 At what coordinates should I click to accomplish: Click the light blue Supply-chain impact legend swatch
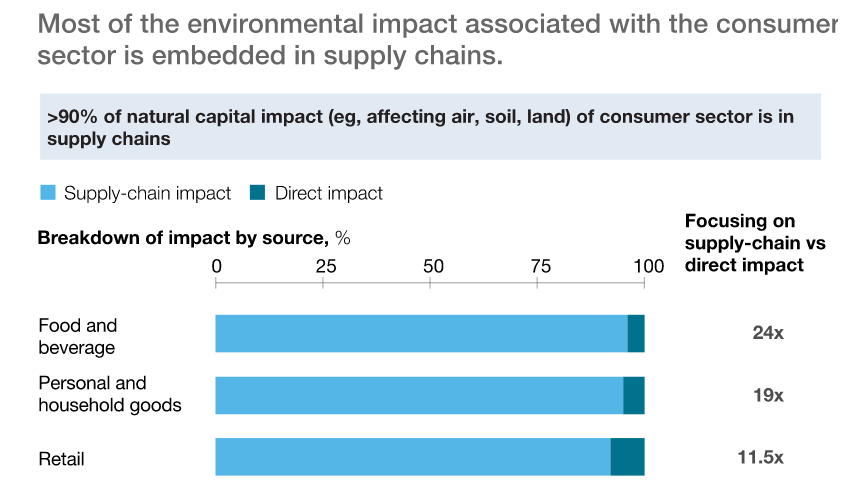click(47, 193)
